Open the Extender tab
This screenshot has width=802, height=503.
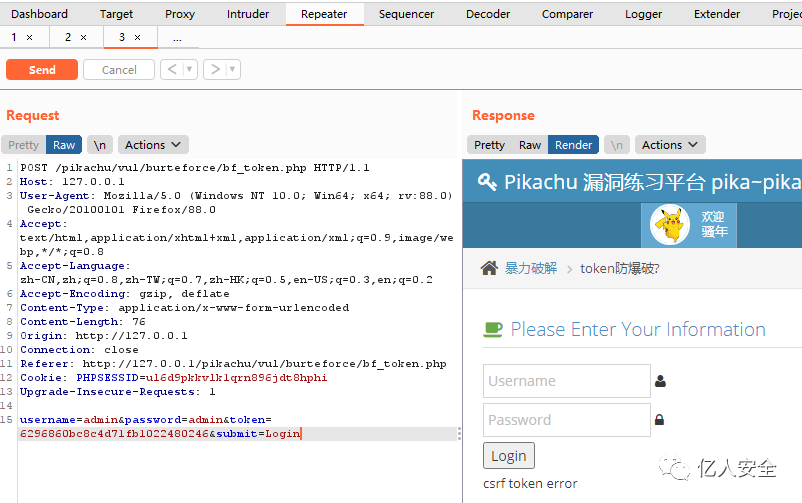(717, 14)
